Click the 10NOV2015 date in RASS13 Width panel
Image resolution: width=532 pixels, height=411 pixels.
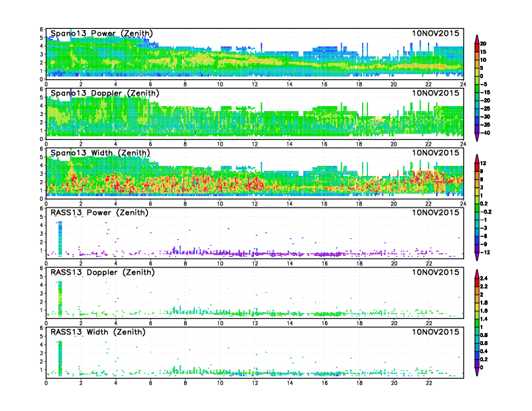point(436,332)
